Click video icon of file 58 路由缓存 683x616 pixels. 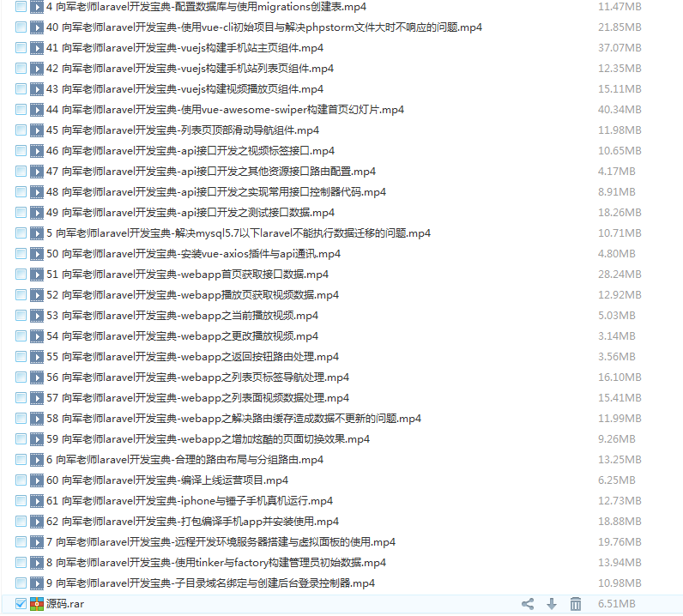click(x=37, y=418)
